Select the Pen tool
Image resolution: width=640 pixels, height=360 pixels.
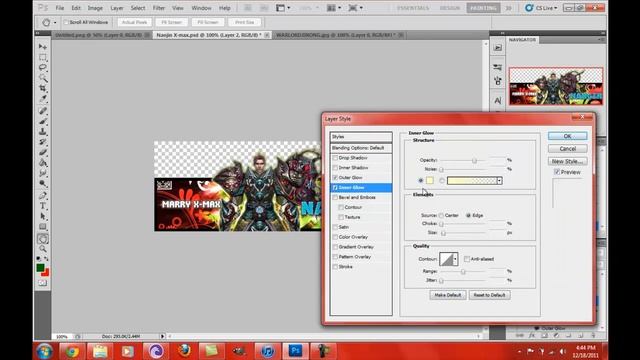[x=42, y=196]
